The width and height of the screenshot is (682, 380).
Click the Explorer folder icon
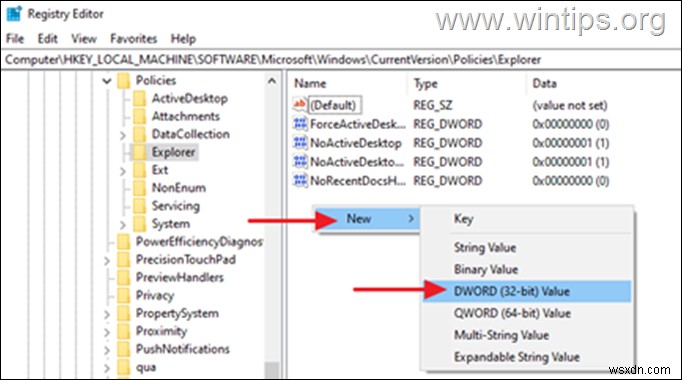[x=140, y=152]
